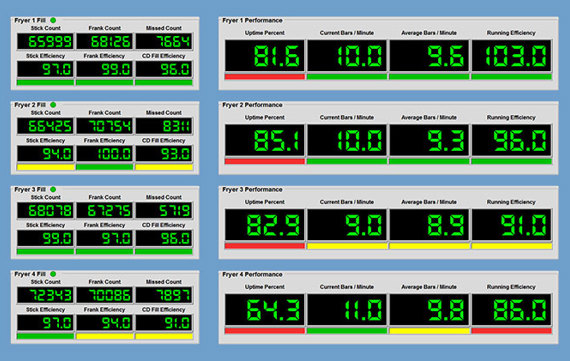
Task: Select Fryer 4 Stick Count value 72343
Action: [45, 295]
